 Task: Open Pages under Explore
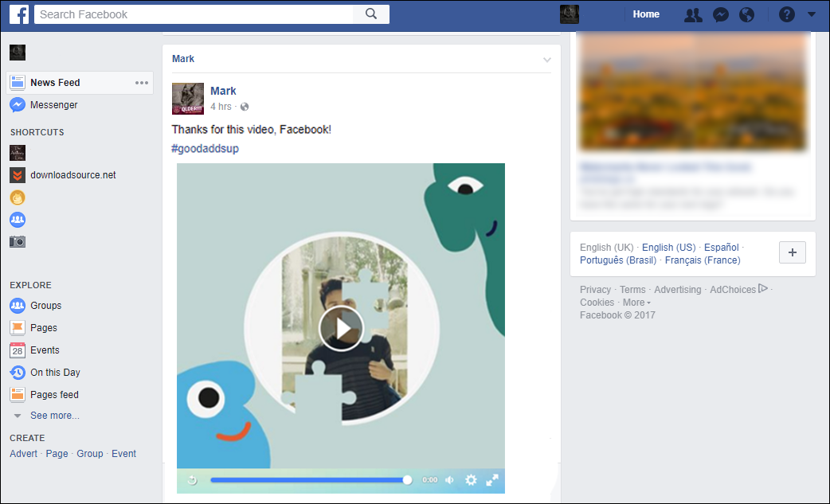point(43,328)
